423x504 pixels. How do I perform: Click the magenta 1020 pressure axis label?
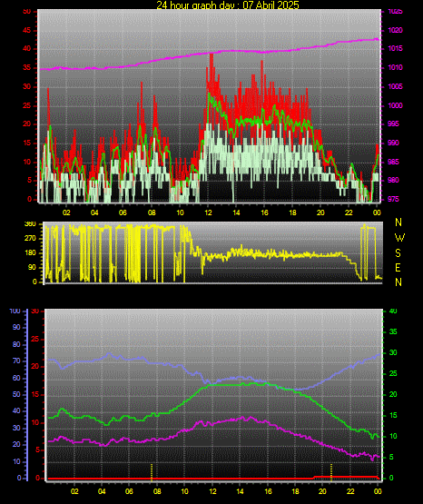tap(395, 30)
